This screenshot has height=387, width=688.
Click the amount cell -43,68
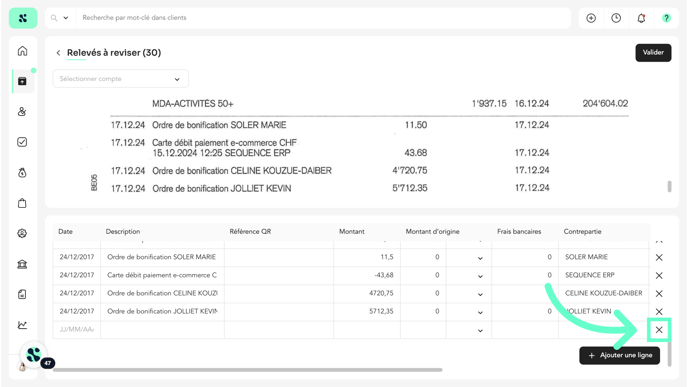click(x=367, y=275)
